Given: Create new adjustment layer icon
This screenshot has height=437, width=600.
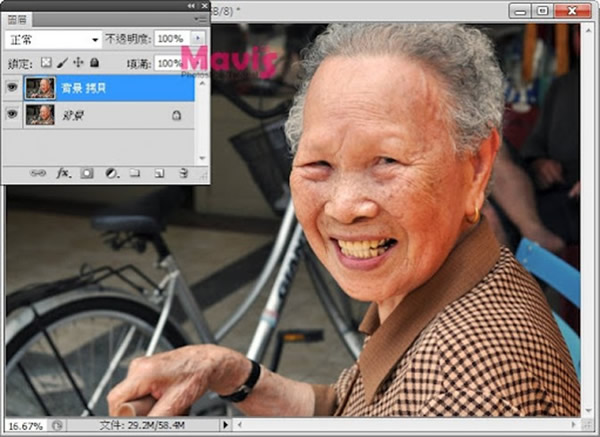Looking at the screenshot, I should [111, 173].
